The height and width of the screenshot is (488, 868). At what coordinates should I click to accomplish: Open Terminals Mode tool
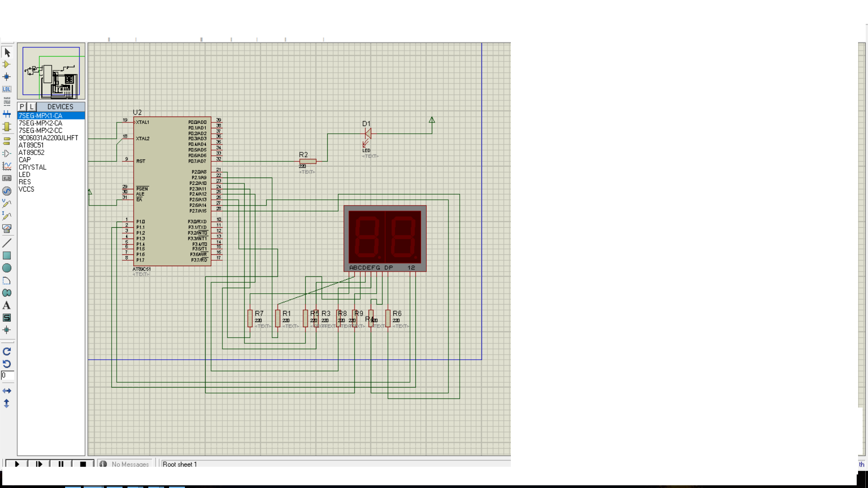7,141
